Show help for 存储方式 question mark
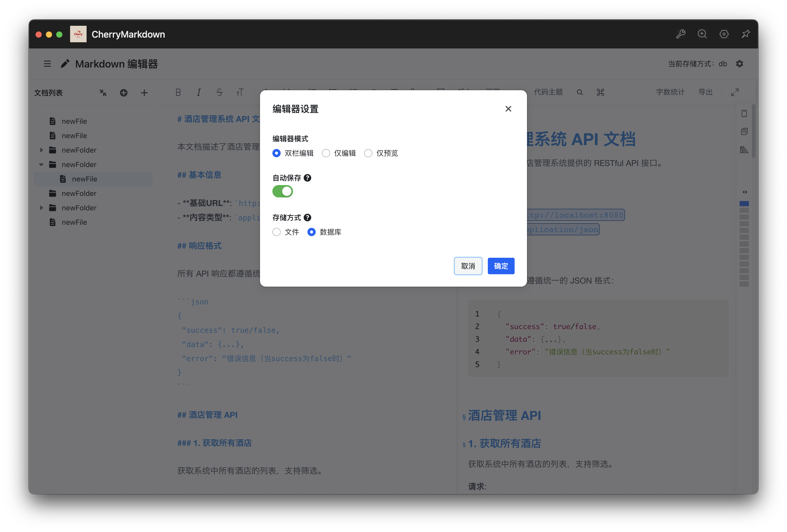 click(x=307, y=217)
